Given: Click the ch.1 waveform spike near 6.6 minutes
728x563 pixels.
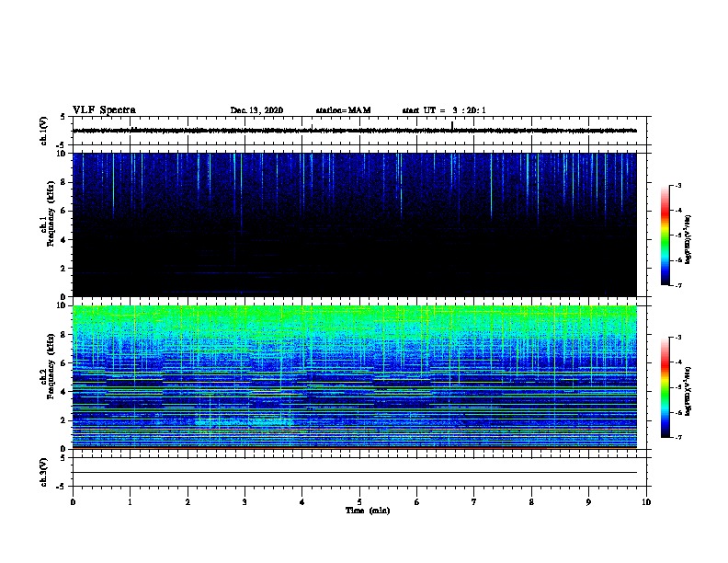Looking at the screenshot, I should tap(452, 126).
